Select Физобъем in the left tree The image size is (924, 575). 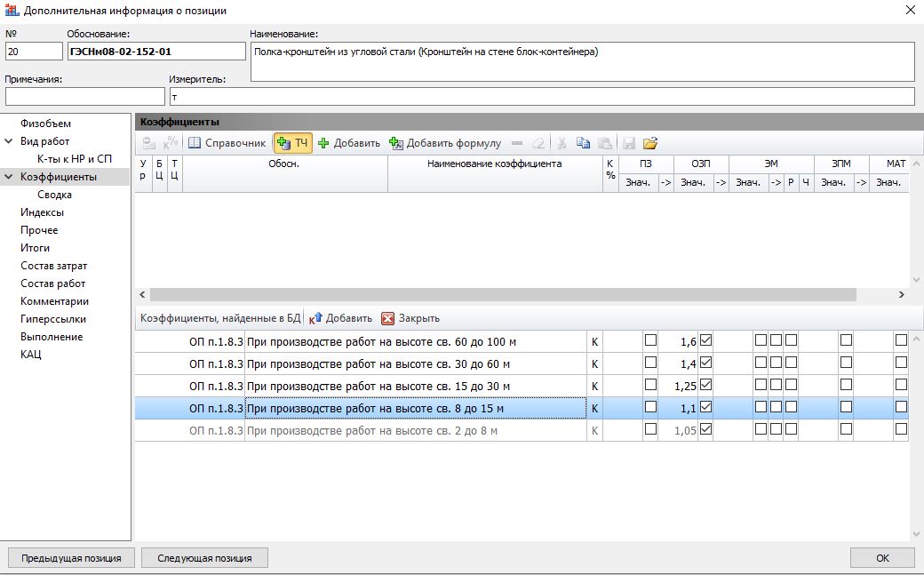45,124
